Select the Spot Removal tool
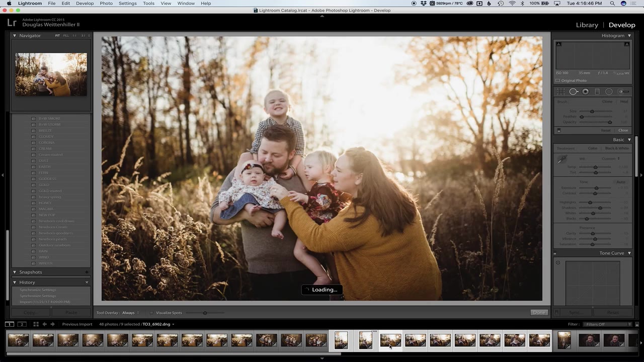Viewport: 644px width, 362px height. pos(573,92)
